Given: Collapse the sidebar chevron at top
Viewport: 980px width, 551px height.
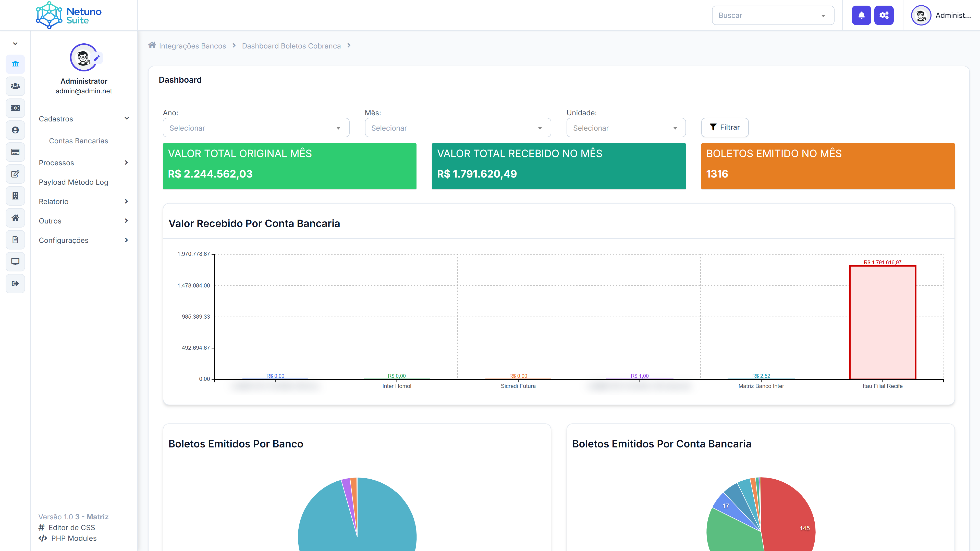Looking at the screenshot, I should pos(15,44).
